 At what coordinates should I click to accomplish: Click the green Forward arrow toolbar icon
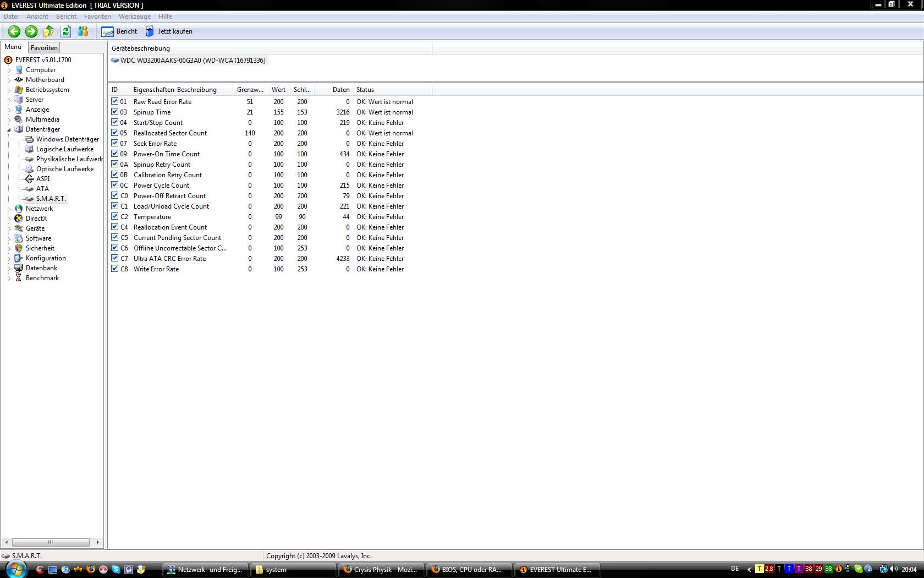[31, 31]
